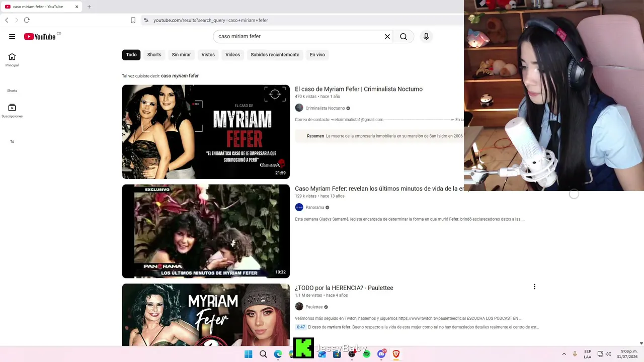Clear the search box with the X

pyautogui.click(x=387, y=37)
